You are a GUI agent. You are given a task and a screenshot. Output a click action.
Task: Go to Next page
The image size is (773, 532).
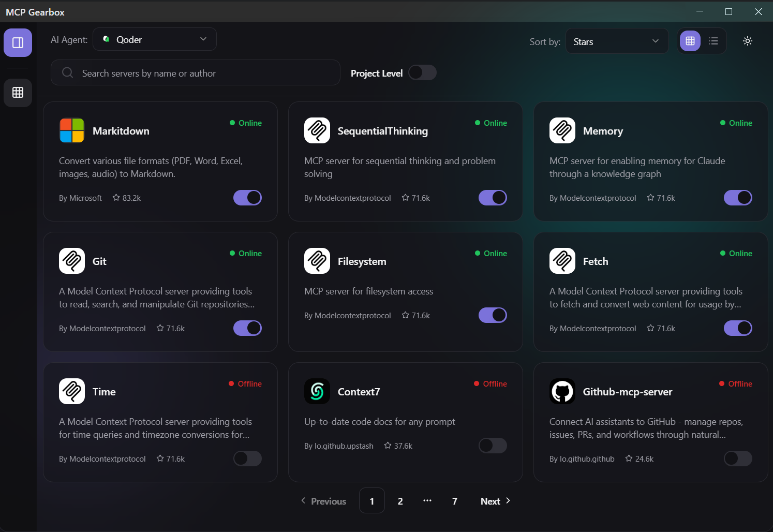coord(495,501)
